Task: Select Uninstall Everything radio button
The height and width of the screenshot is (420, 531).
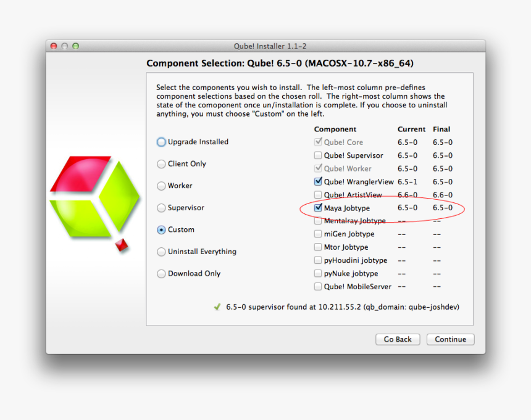Action: coord(161,252)
